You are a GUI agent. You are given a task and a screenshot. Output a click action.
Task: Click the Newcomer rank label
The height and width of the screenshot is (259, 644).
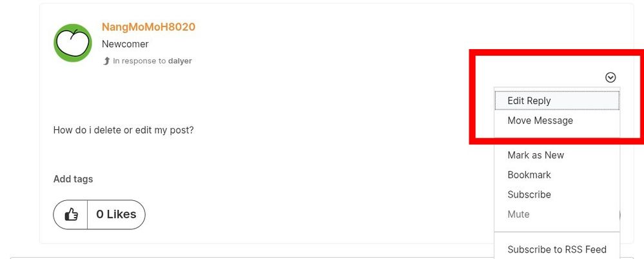(125, 44)
